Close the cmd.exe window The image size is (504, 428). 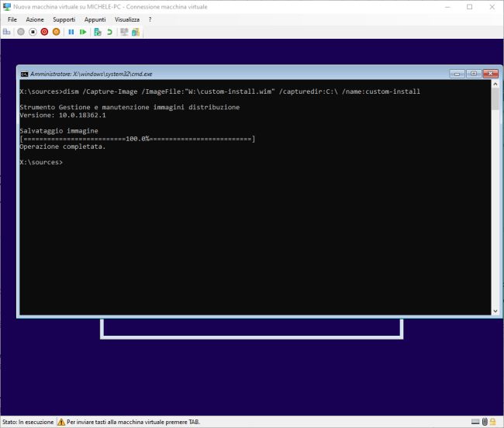(x=491, y=74)
